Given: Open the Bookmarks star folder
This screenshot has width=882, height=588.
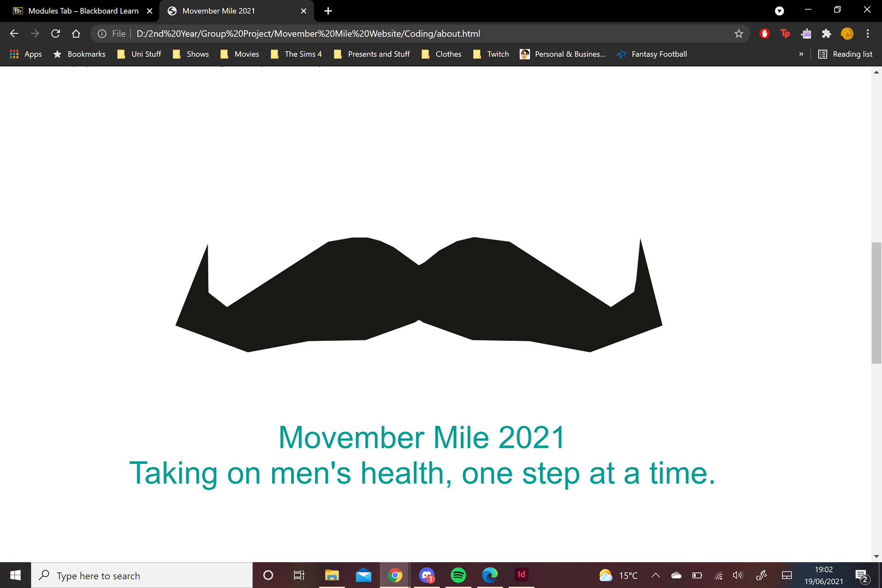Looking at the screenshot, I should [x=79, y=54].
